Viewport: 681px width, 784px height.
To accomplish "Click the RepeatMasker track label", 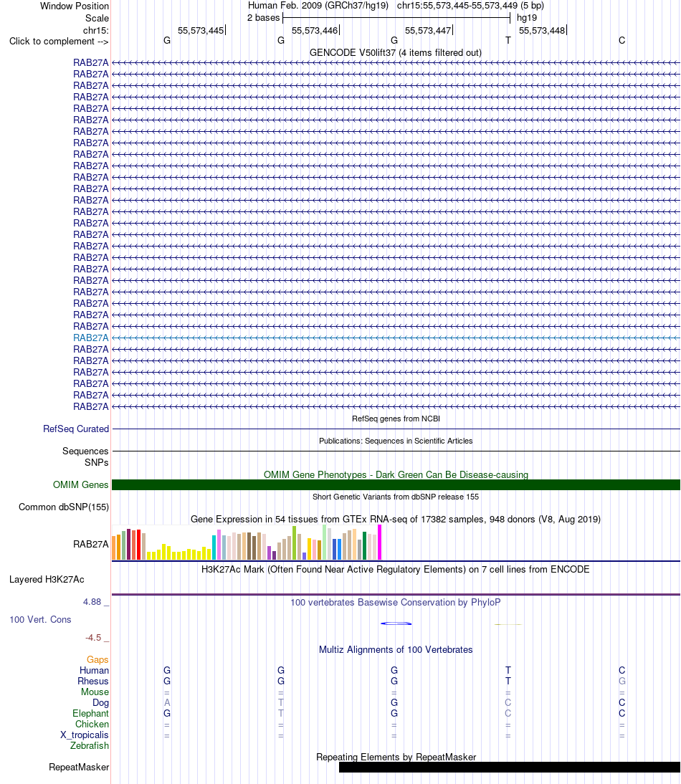I will tap(79, 767).
